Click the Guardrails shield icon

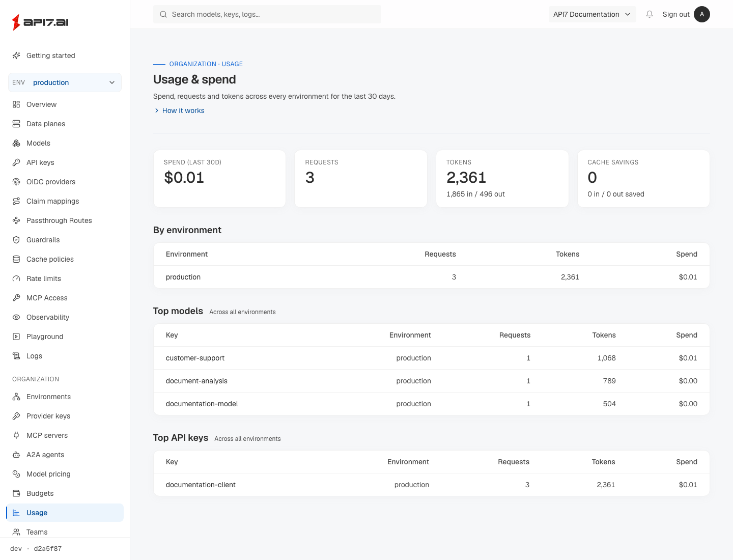click(x=16, y=240)
